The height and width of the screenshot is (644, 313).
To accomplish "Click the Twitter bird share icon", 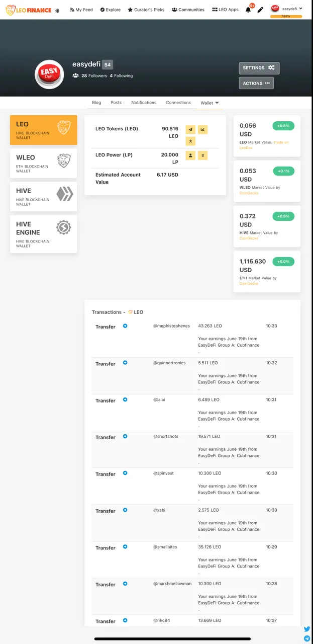I will (307, 629).
